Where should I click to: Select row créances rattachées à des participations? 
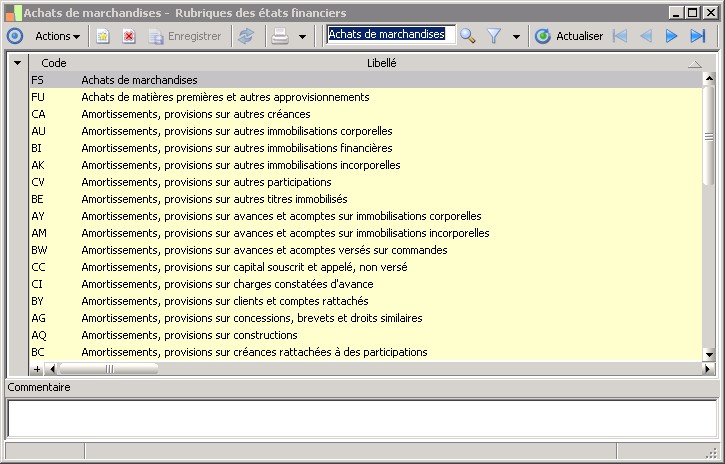coord(366,352)
